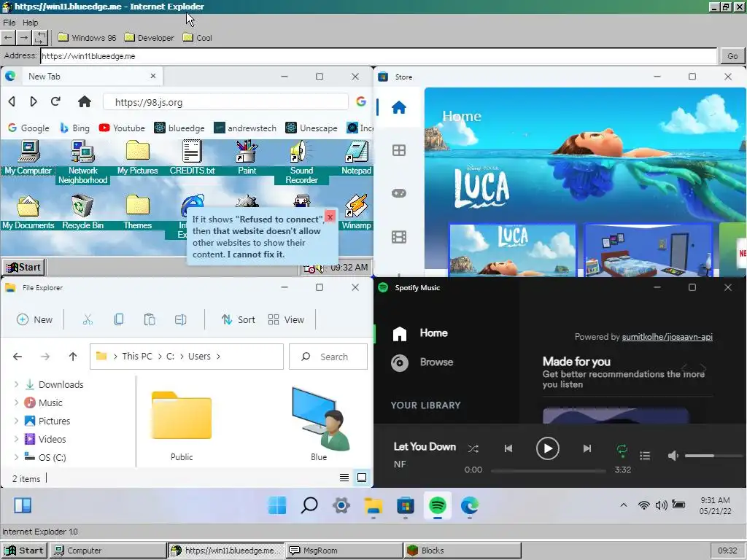This screenshot has height=560, width=747.
Task: Expand breadcrumb chevron after Users
Action: coord(218,356)
